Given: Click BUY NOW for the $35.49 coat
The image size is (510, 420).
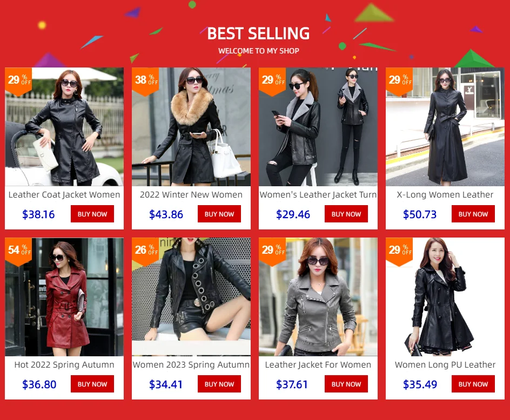Looking at the screenshot, I should [473, 384].
